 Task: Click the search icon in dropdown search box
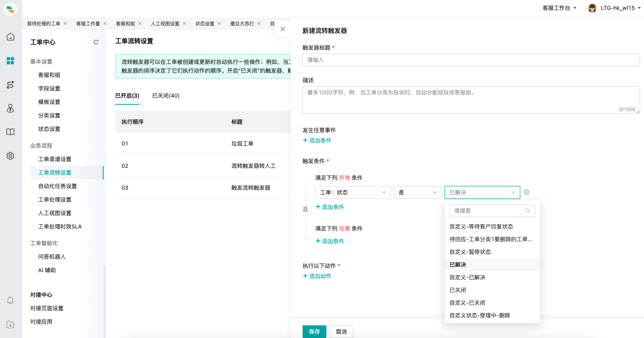pos(528,211)
